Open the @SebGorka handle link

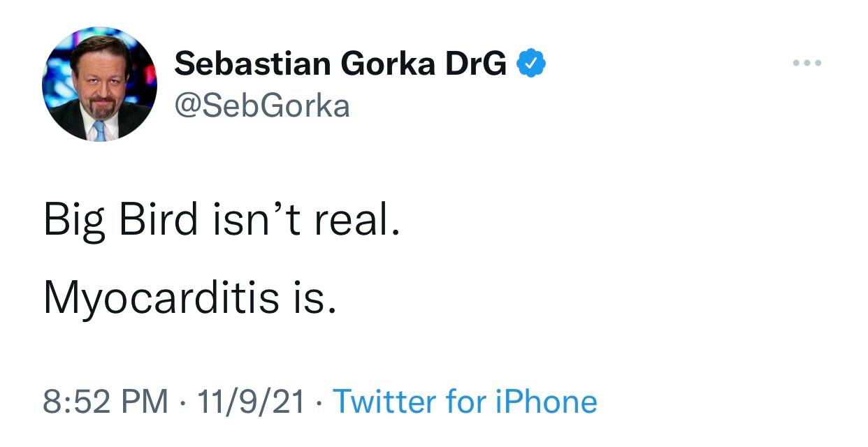pos(261,106)
